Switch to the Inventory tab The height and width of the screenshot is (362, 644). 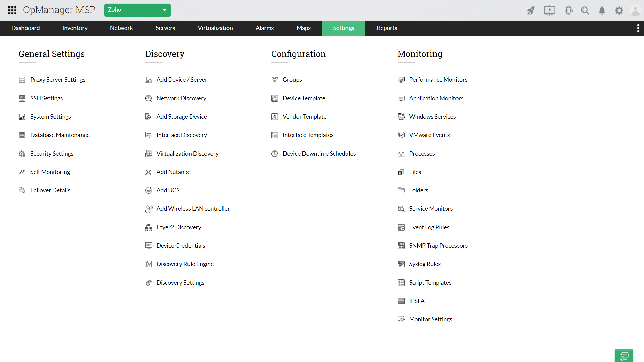(75, 28)
